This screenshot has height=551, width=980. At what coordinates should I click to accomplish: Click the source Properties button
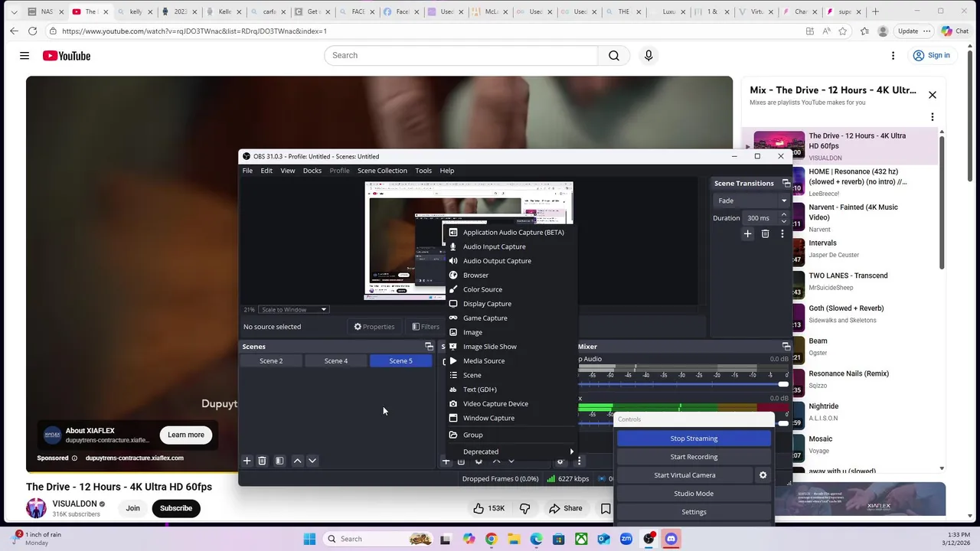374,327
